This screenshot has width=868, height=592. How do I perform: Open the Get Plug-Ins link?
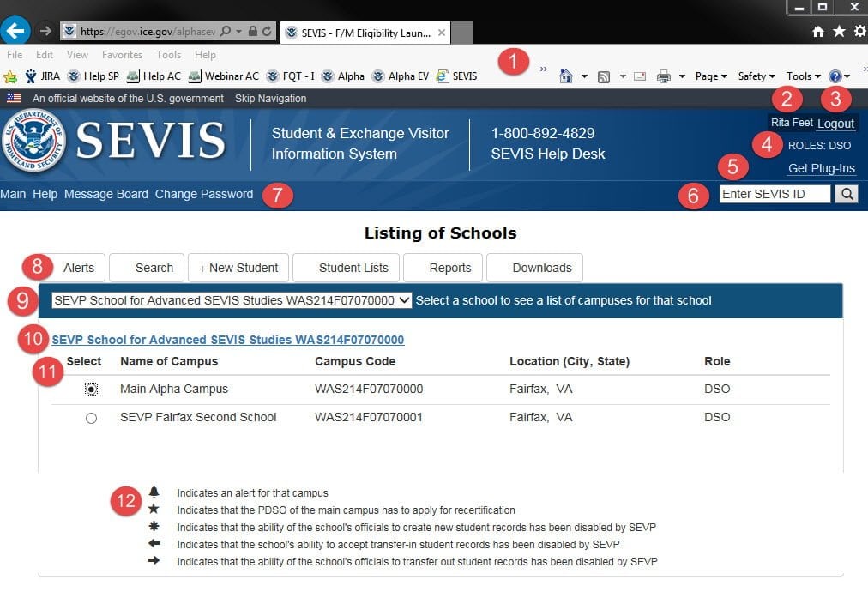tap(821, 168)
